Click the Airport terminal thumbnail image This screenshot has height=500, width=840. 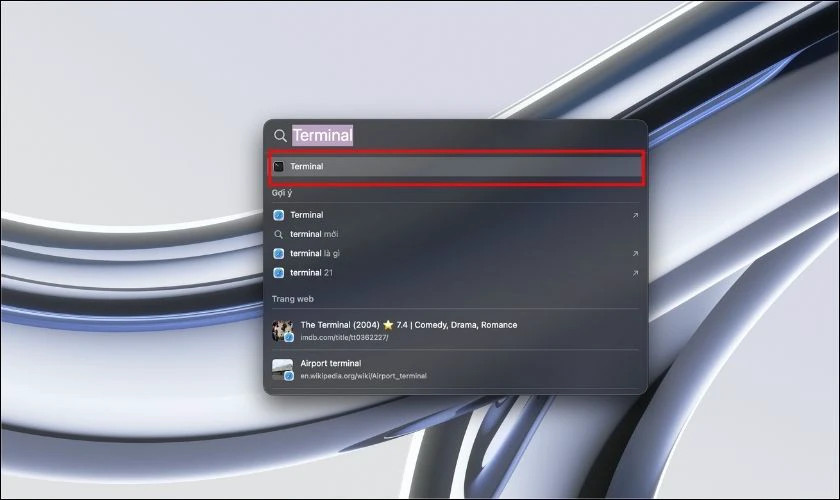point(283,369)
